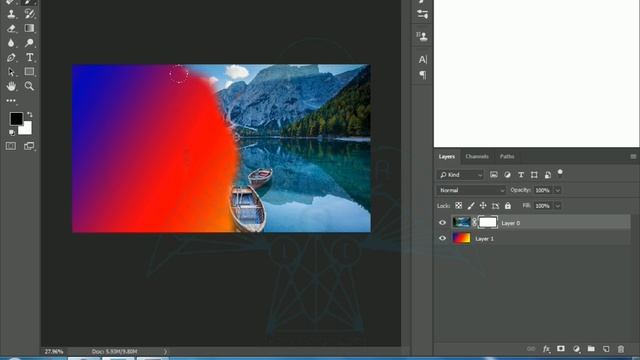Prevent auto-nesting into artboards lock
The width and height of the screenshot is (640, 360).
[496, 206]
